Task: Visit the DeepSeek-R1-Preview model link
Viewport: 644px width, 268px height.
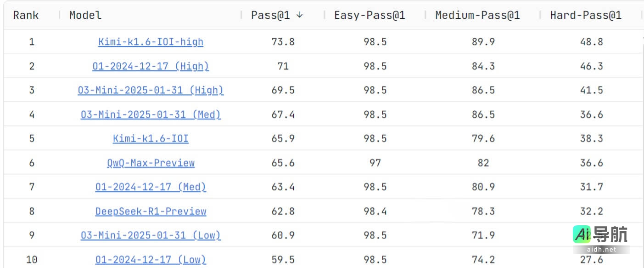Action: (x=151, y=211)
